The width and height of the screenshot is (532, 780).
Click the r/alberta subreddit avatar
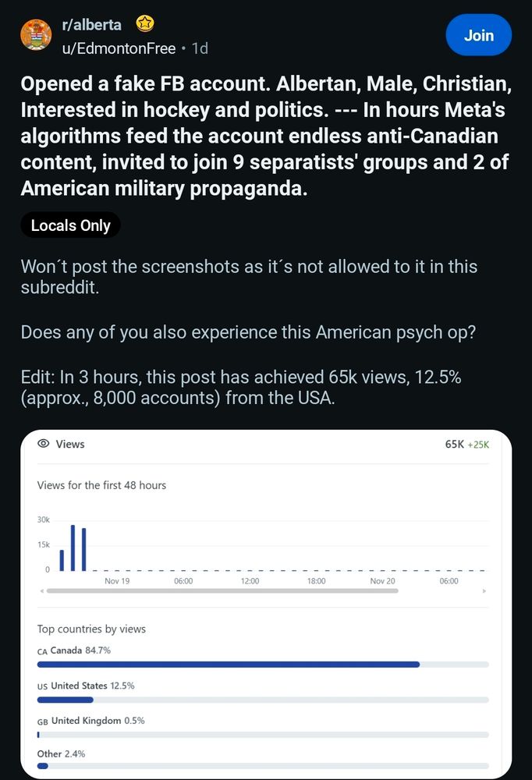tap(36, 35)
